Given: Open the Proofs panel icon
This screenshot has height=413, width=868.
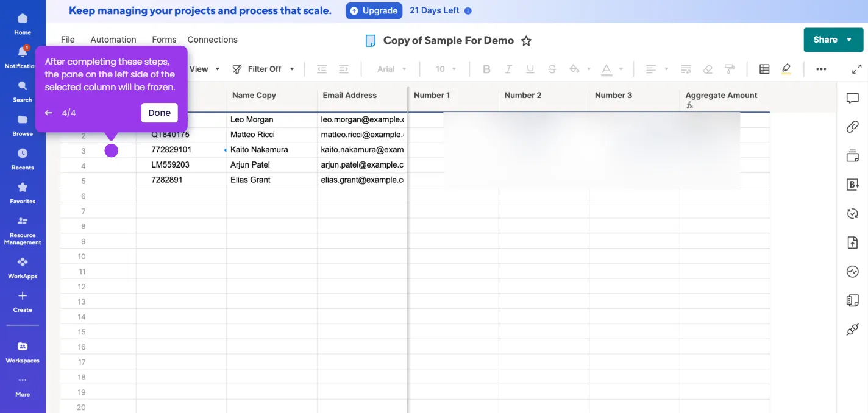Looking at the screenshot, I should [x=853, y=156].
